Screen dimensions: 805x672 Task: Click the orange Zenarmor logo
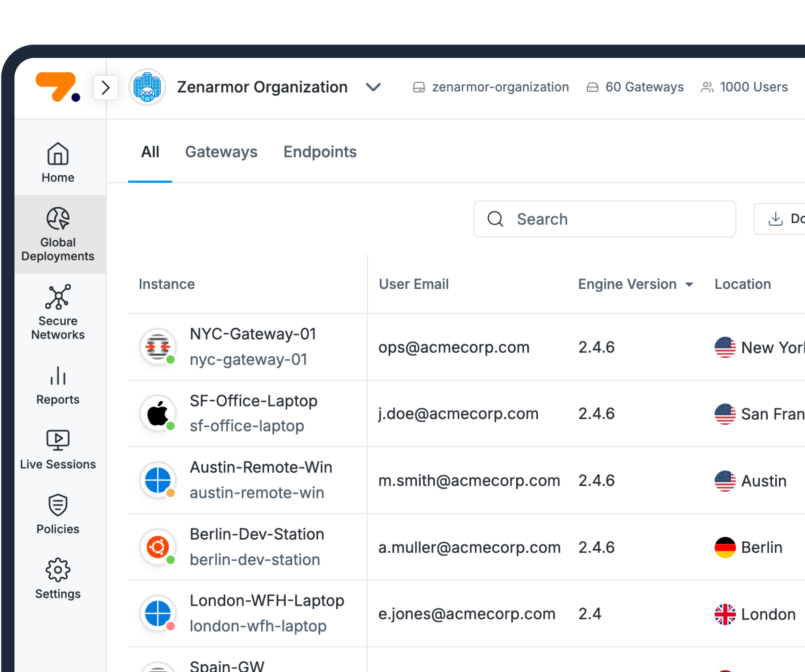58,87
